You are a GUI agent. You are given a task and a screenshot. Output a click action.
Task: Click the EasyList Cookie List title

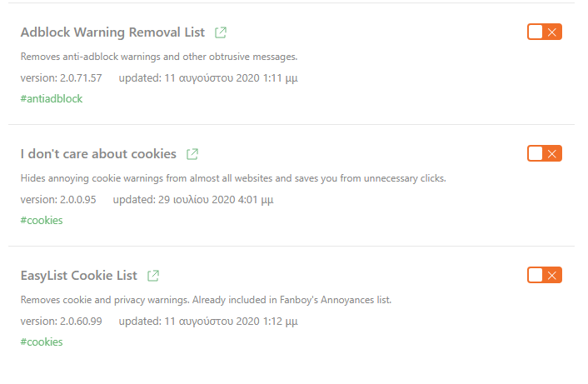(x=79, y=276)
